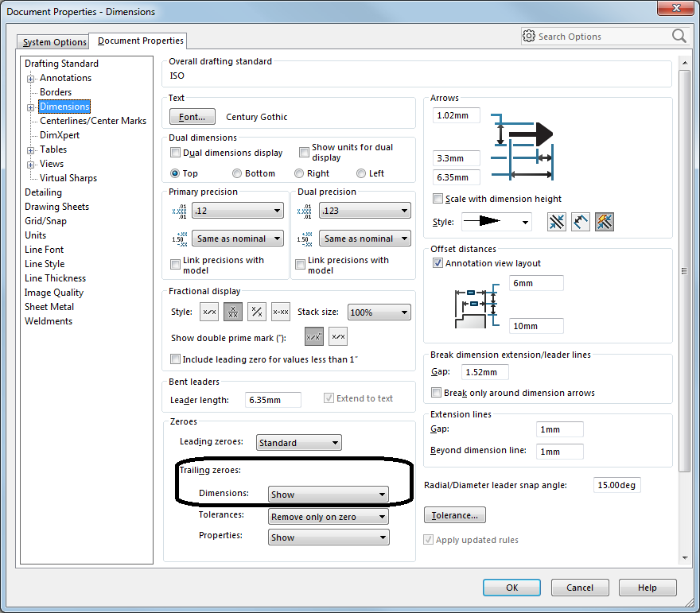Select the Bottom radio button
Image resolution: width=700 pixels, height=613 pixels.
coord(237,173)
